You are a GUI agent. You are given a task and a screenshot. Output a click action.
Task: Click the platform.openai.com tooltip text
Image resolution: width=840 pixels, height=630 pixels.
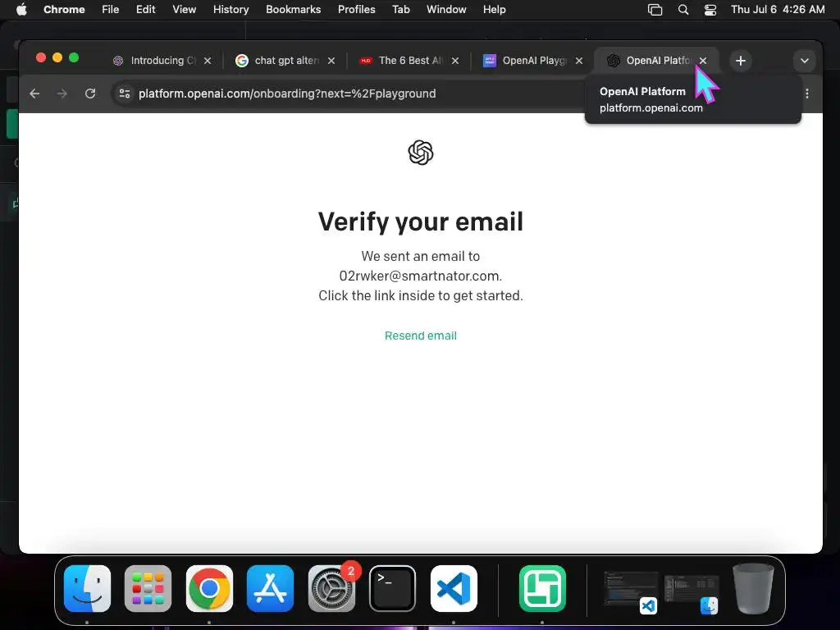tap(651, 107)
